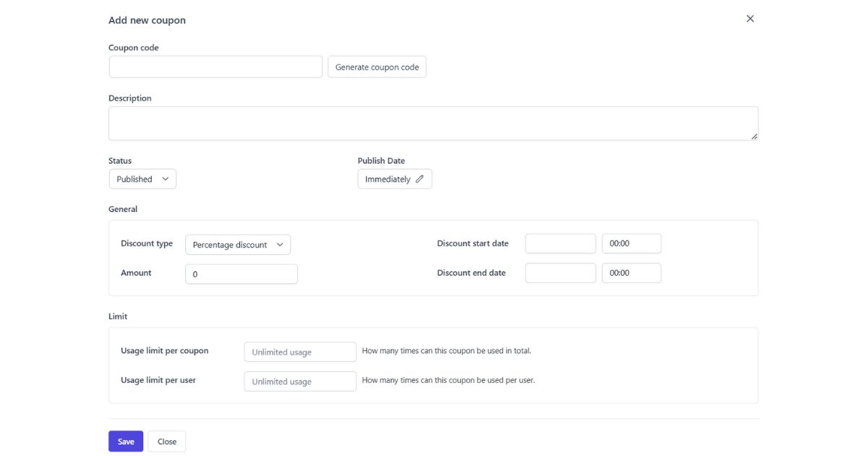Image resolution: width=868 pixels, height=456 pixels.
Task: Click inside the Coupon code field
Action: click(215, 66)
